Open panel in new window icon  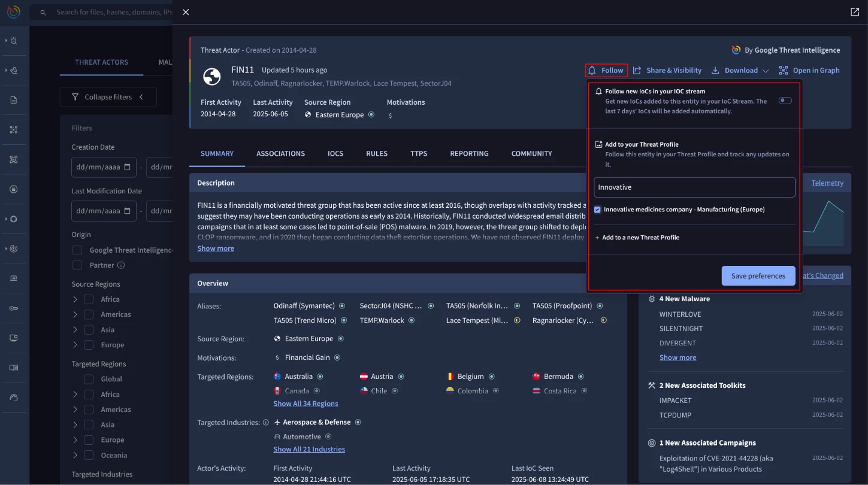(x=854, y=12)
